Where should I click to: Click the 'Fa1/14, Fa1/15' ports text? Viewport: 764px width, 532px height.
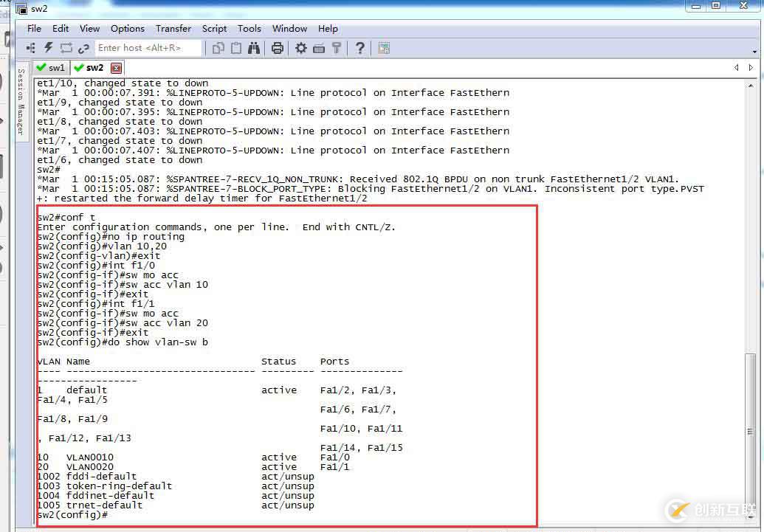(x=362, y=448)
